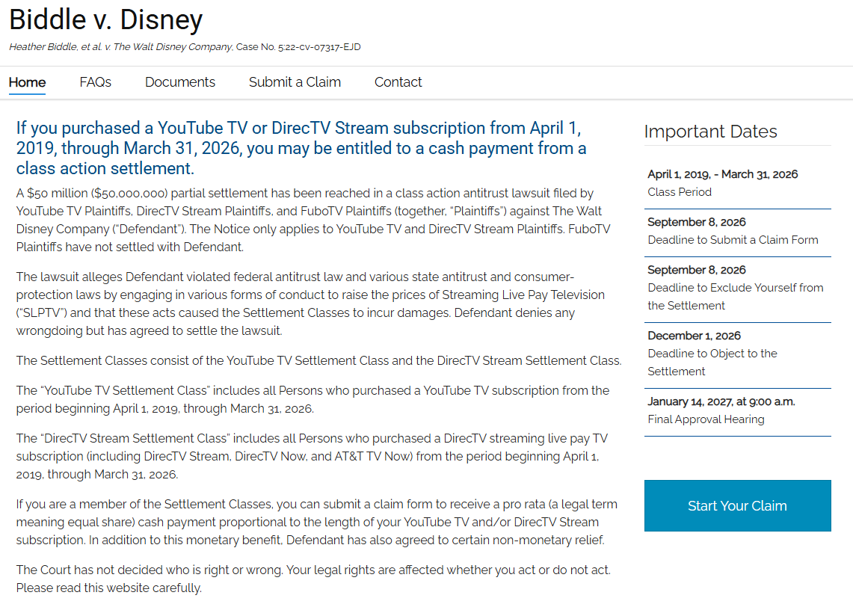853x616 pixels.
Task: Go to the FAQs page
Action: coord(95,82)
